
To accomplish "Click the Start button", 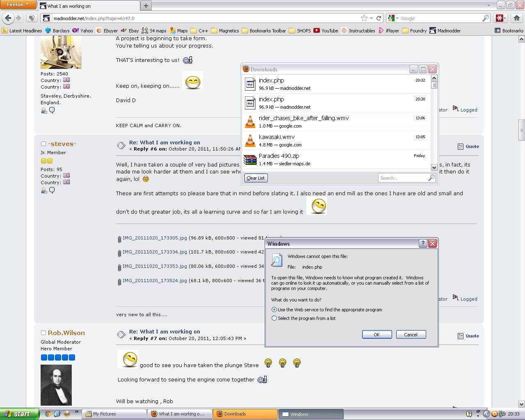I will click(x=19, y=414).
